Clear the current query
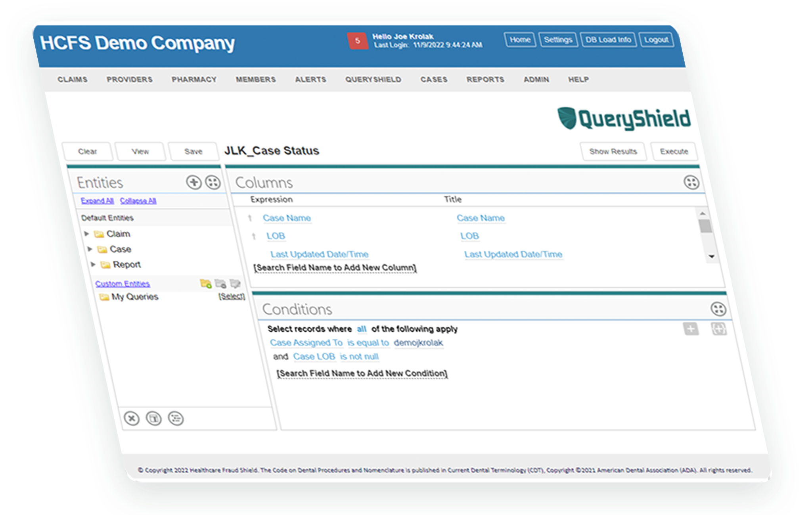This screenshot has height=515, width=812. [87, 152]
